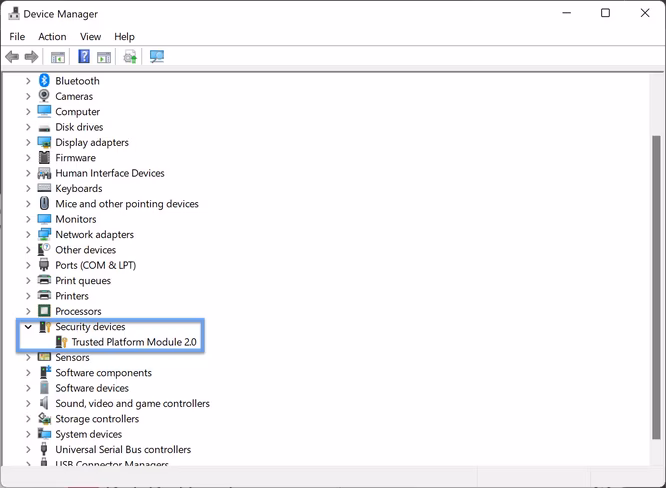The width and height of the screenshot is (666, 488).
Task: Click the Sound, video and game speaker icon
Action: coord(44,403)
